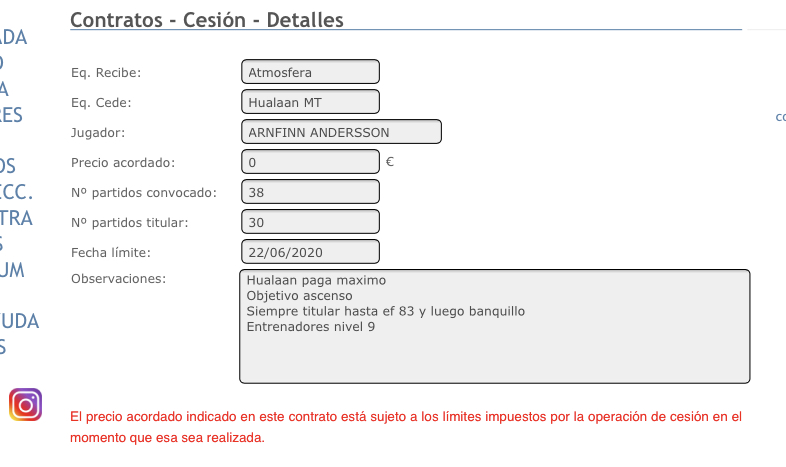Image resolution: width=786 pixels, height=467 pixels.
Task: Select the Eq. Cede field Hualaan MT
Action: coord(310,102)
